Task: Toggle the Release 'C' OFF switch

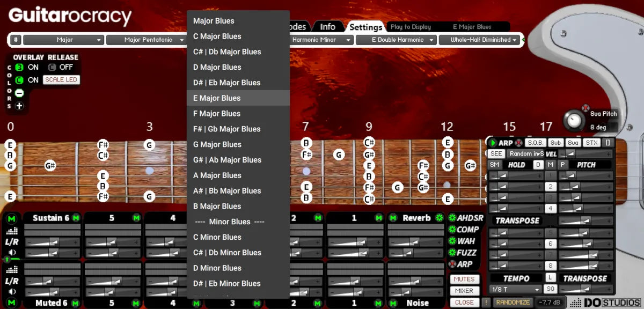Action: 52,68
